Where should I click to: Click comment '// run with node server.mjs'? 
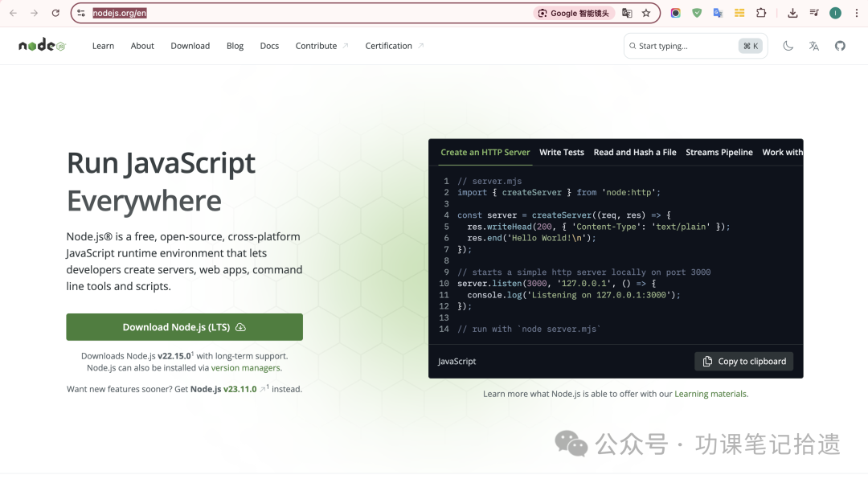tap(529, 329)
